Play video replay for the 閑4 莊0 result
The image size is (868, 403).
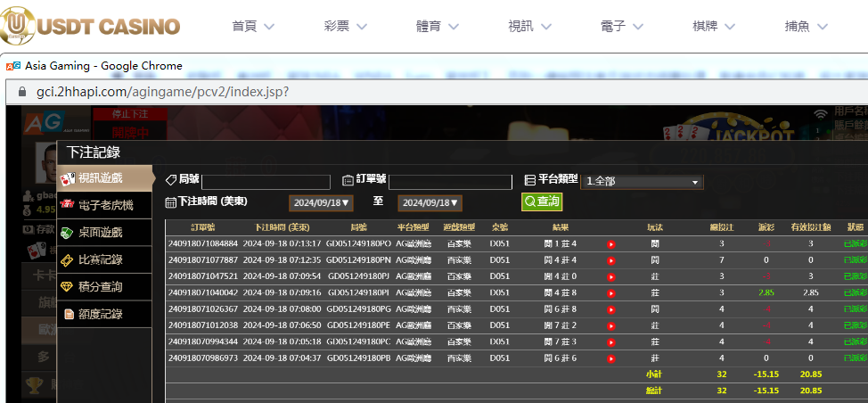(610, 276)
